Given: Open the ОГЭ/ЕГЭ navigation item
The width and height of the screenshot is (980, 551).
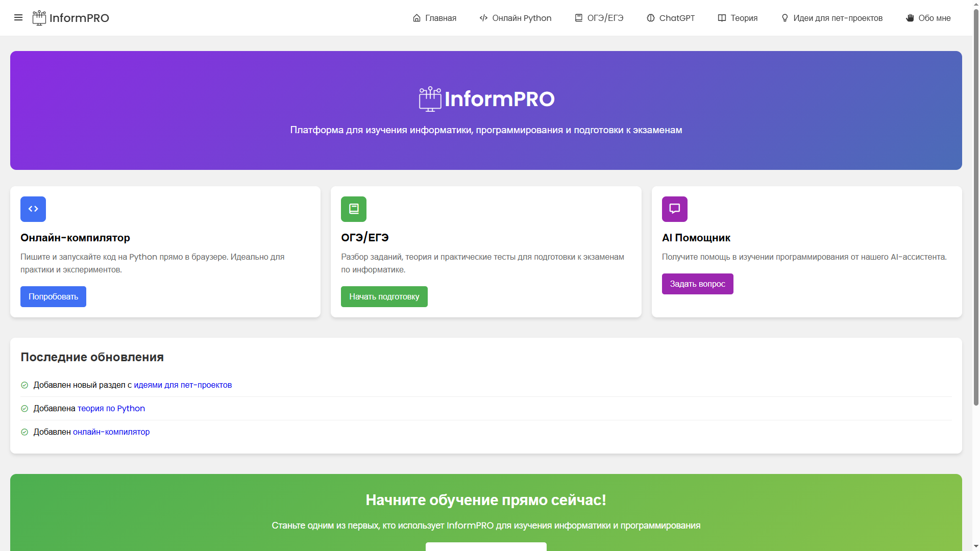Looking at the screenshot, I should point(599,18).
